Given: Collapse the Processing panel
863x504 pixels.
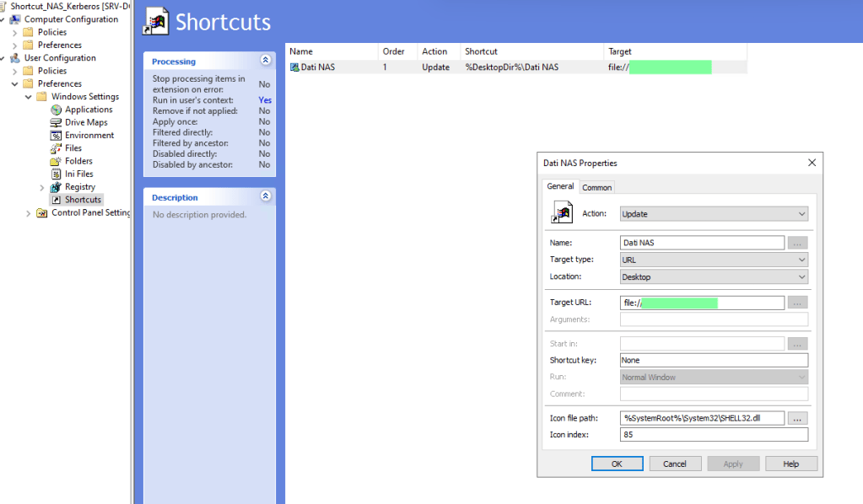Looking at the screenshot, I should pos(265,60).
